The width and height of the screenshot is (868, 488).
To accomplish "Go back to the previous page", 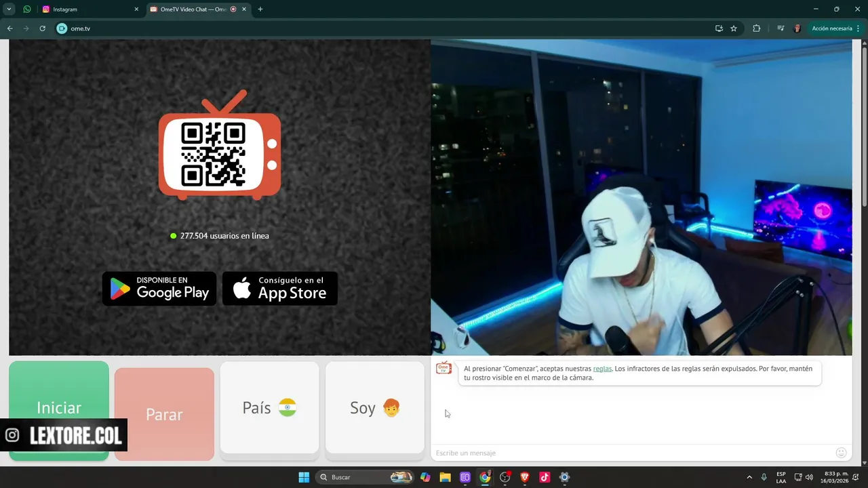I will tap(9, 28).
